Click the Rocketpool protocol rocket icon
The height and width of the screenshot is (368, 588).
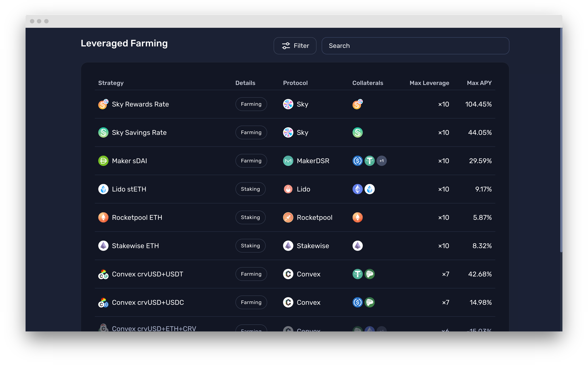[288, 217]
